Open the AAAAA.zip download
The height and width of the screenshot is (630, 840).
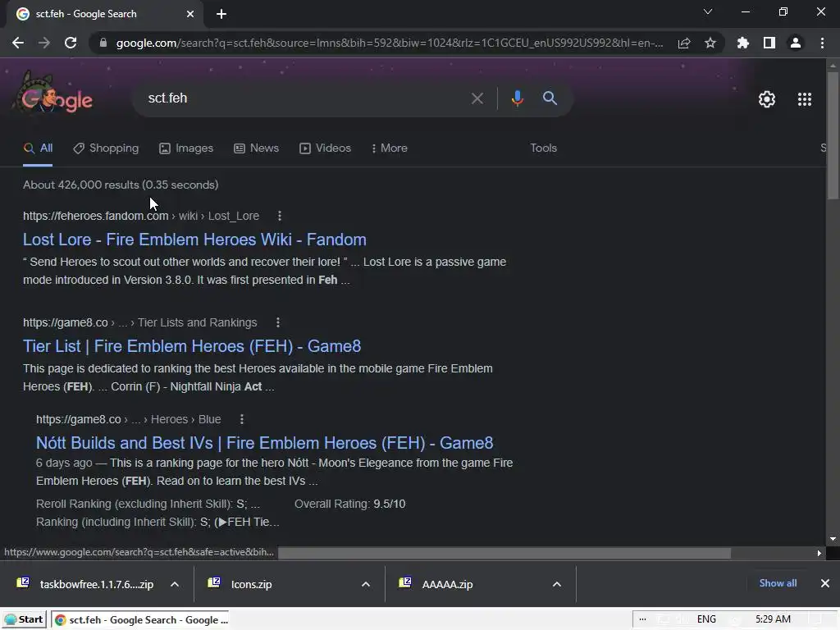[436, 584]
